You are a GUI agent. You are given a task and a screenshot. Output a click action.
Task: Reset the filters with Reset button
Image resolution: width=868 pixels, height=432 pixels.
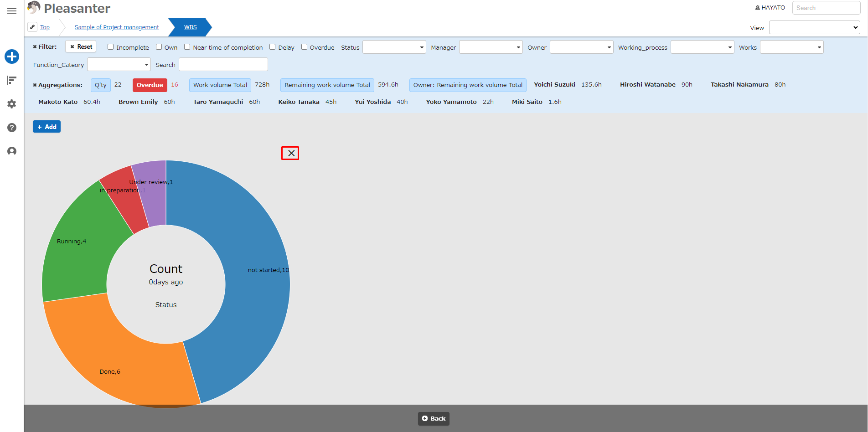pos(81,46)
